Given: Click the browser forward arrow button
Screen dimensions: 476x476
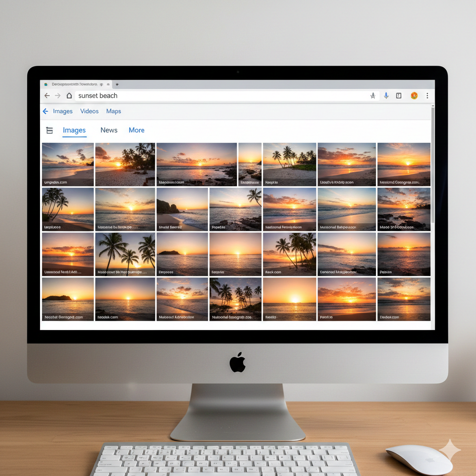Looking at the screenshot, I should click(x=58, y=96).
